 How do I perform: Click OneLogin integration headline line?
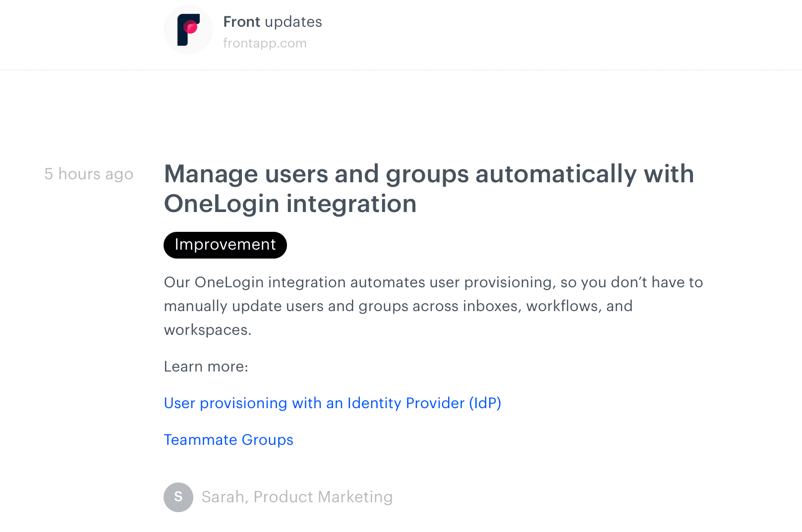pyautogui.click(x=290, y=204)
